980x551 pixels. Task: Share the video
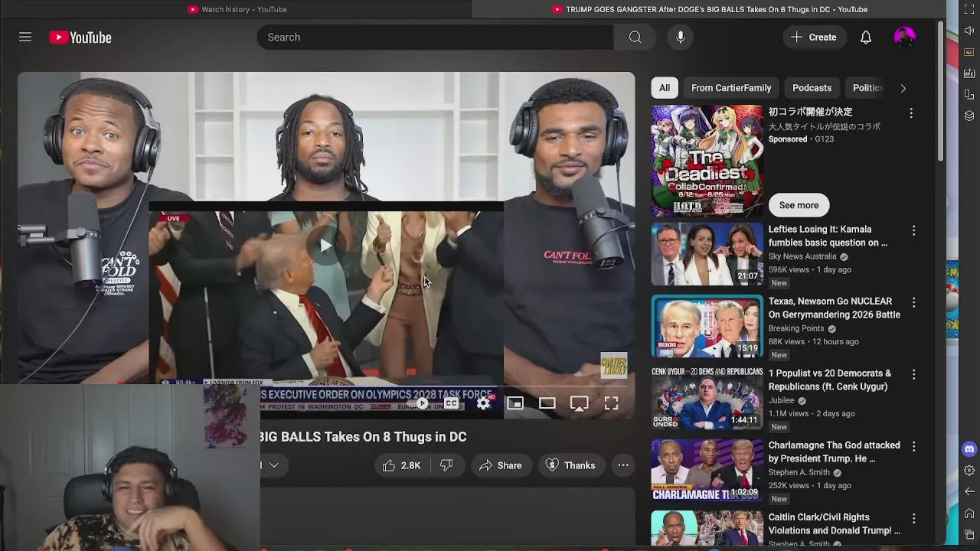[x=500, y=465]
